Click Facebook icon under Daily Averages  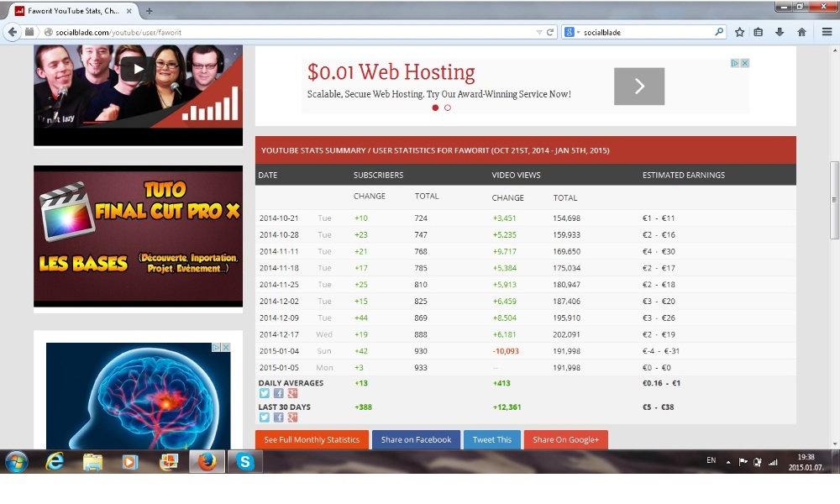(279, 393)
